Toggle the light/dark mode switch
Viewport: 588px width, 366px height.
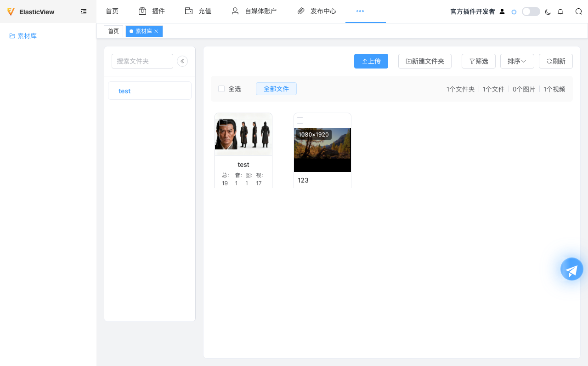click(x=531, y=11)
